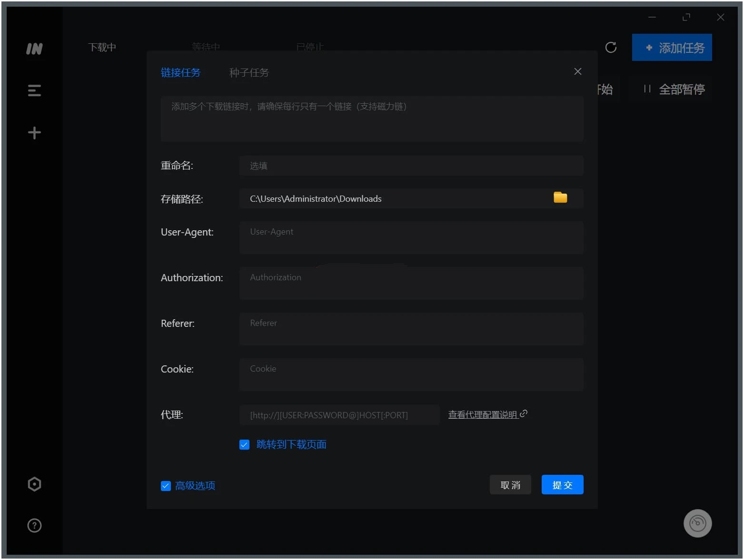Open the task list icon in sidebar
Viewport: 744px width, 560px height.
click(34, 90)
